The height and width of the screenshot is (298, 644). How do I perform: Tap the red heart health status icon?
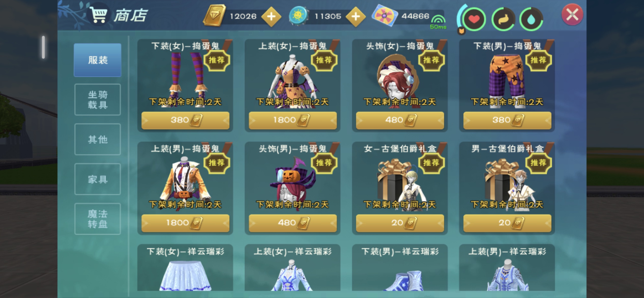pos(474,19)
